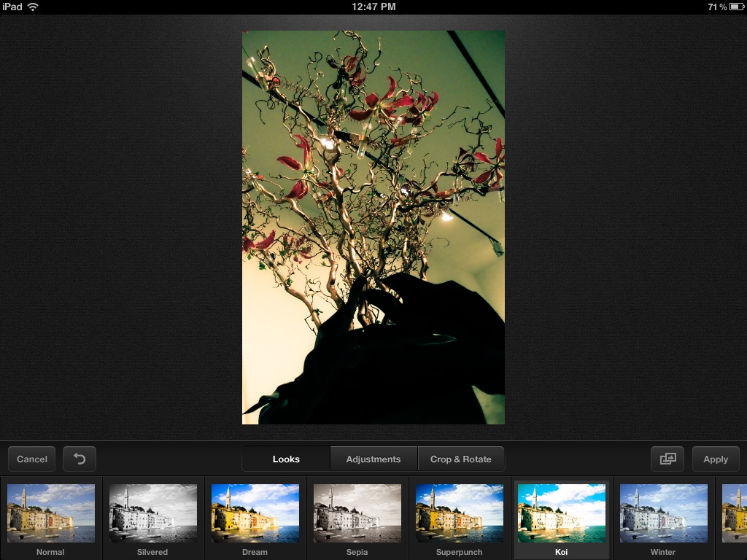Open the Crop & Rotate tab
This screenshot has height=560, width=747.
[461, 459]
